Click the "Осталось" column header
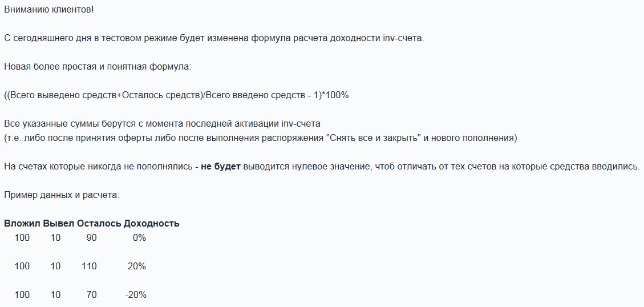 click(x=99, y=223)
